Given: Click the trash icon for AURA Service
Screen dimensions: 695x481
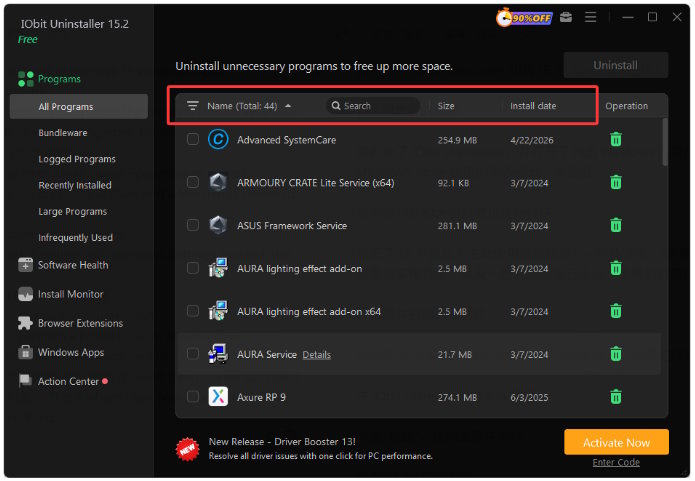Looking at the screenshot, I should (x=616, y=354).
